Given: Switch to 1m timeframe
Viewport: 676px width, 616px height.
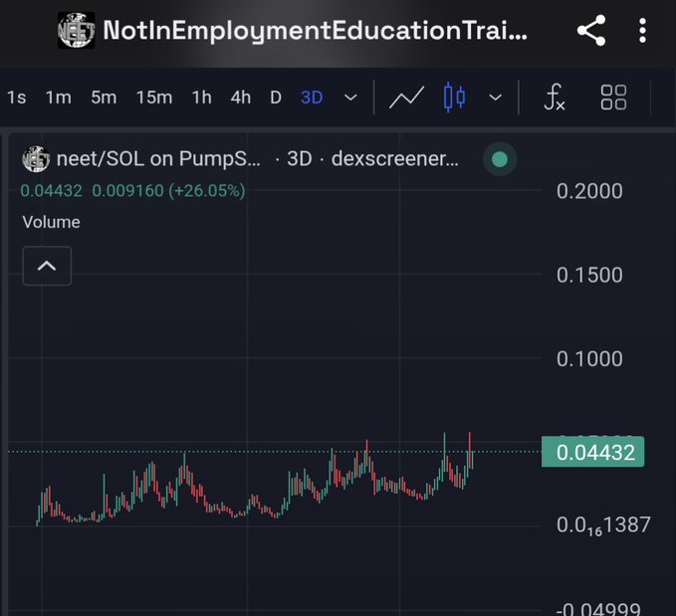Looking at the screenshot, I should click(x=58, y=98).
